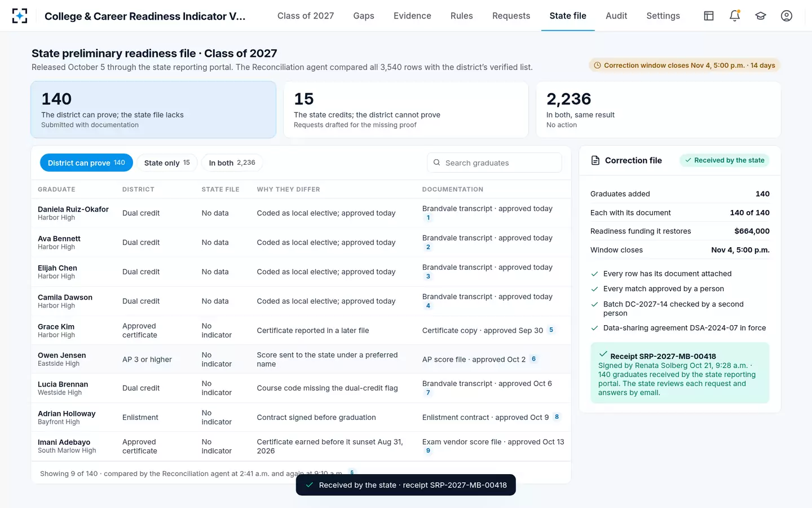The image size is (812, 508).
Task: Open reference chip 9 for Imani Adebayo
Action: 428,451
